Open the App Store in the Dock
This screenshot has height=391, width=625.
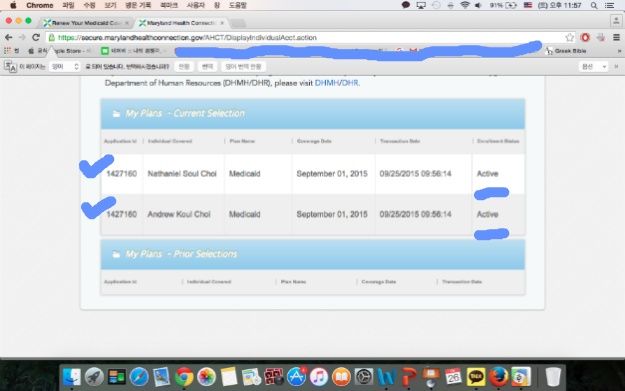pyautogui.click(x=296, y=377)
